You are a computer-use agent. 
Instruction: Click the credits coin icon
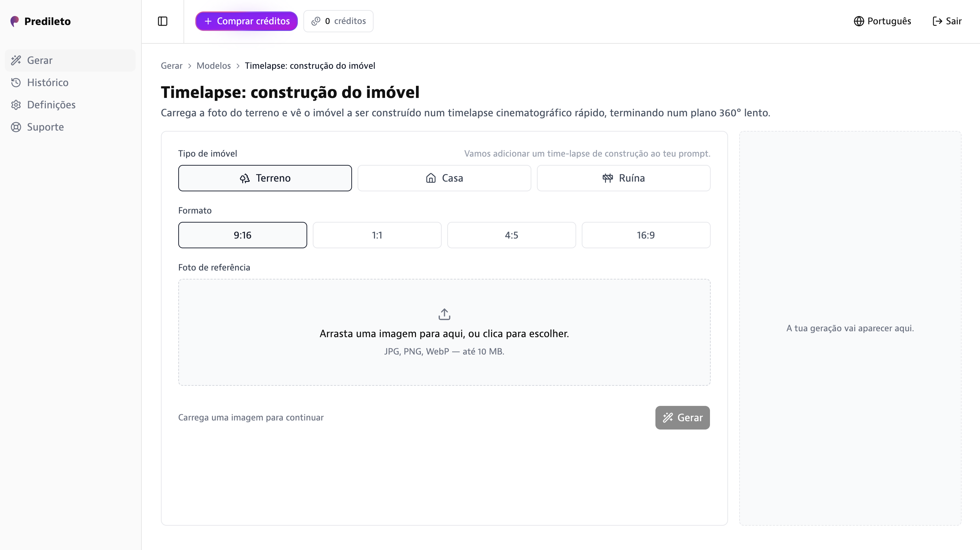click(x=316, y=21)
